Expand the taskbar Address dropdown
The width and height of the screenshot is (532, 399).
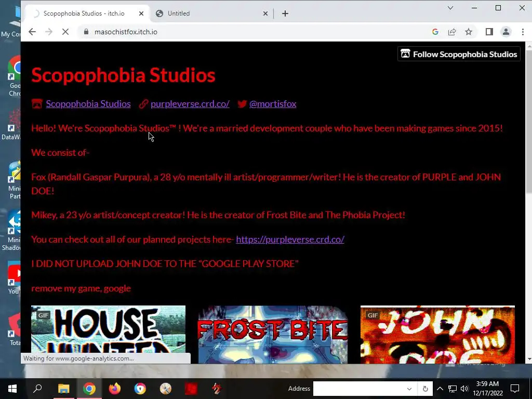click(x=409, y=389)
